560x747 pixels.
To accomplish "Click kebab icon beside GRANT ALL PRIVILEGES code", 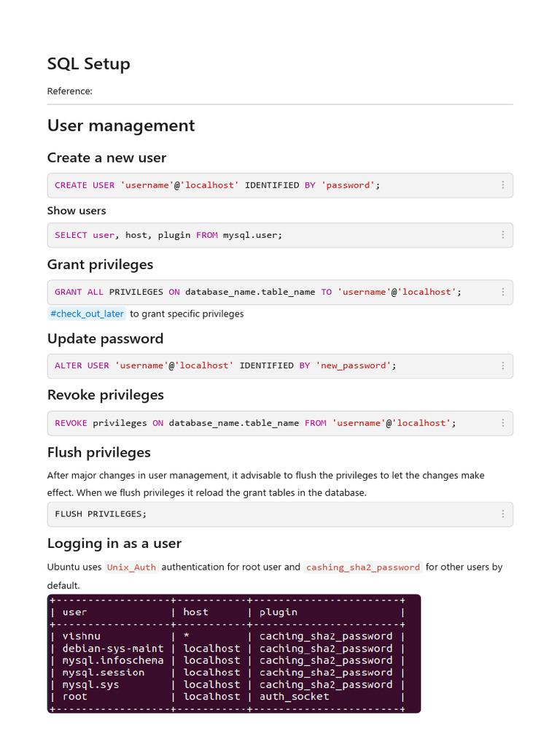I will click(502, 292).
